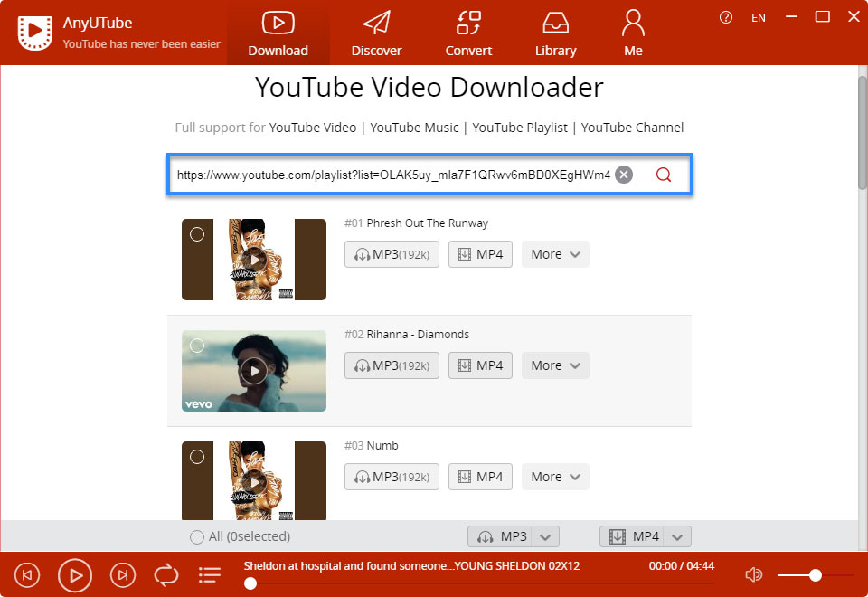Click the bottom bar batch MP4 button
This screenshot has height=597, width=868.
pyautogui.click(x=632, y=536)
